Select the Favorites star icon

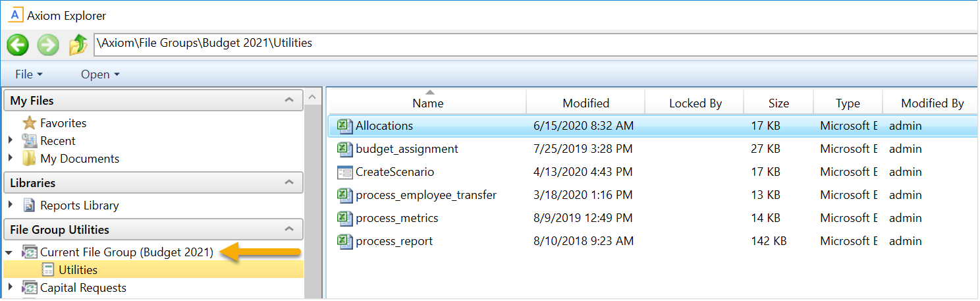click(x=29, y=123)
